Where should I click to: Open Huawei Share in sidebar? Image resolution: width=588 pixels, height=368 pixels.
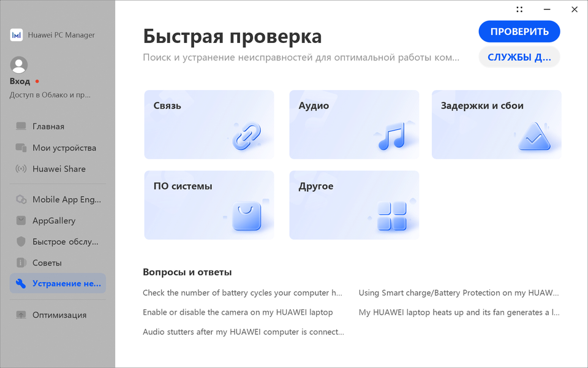point(58,169)
